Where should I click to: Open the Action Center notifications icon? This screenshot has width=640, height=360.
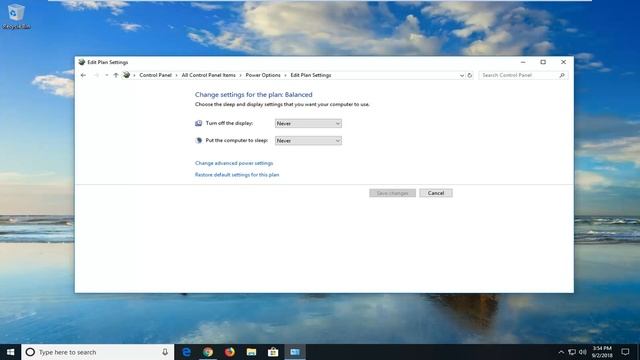coord(625,352)
